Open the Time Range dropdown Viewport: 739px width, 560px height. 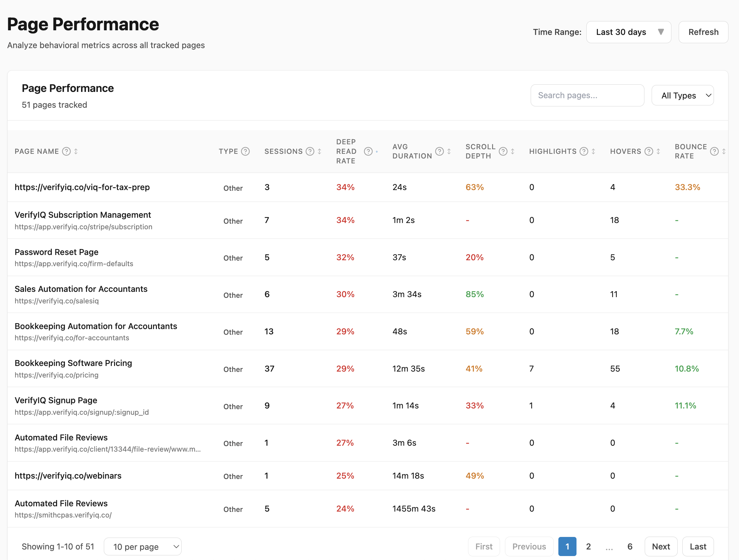point(629,32)
